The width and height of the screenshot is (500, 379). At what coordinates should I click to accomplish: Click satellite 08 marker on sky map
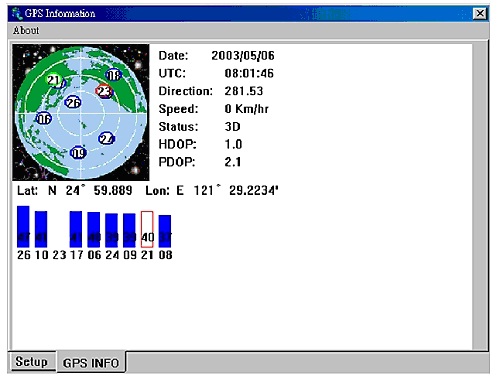point(113,75)
